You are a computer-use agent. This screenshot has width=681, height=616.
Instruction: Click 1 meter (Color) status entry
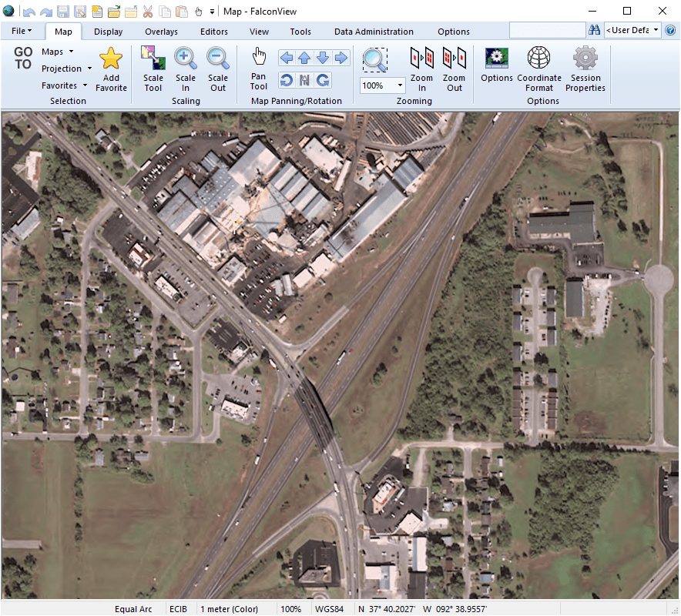coord(230,609)
